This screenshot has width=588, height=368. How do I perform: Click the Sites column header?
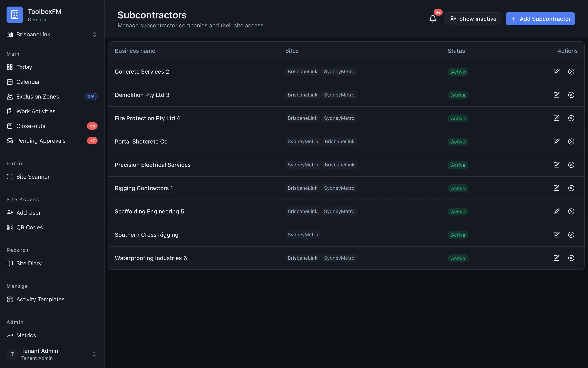pyautogui.click(x=292, y=51)
